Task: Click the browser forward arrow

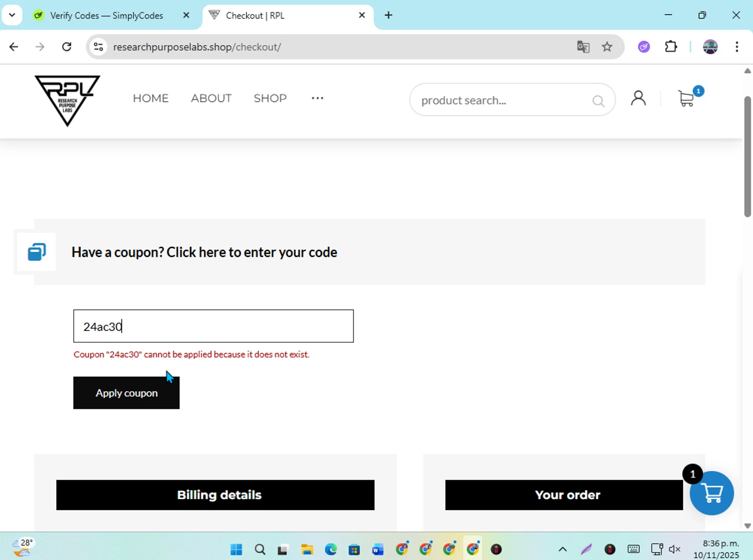Action: click(40, 47)
